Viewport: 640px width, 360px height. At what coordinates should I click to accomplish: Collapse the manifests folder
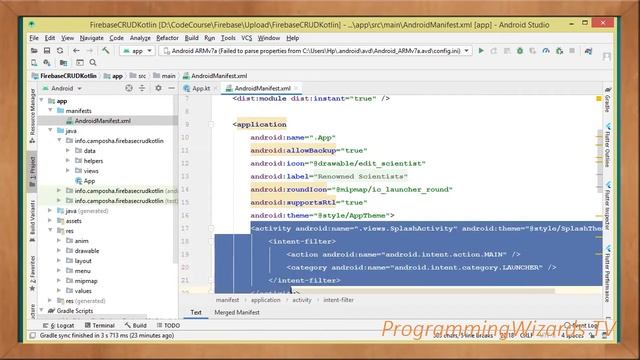[x=51, y=111]
